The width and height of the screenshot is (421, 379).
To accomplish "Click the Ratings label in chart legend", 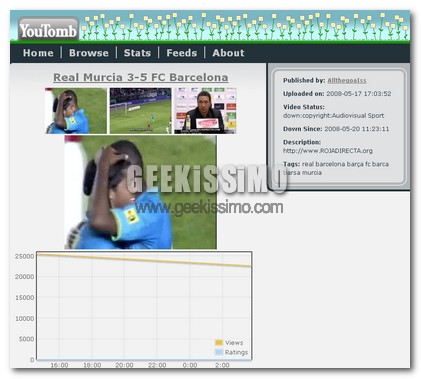I will click(x=236, y=352).
